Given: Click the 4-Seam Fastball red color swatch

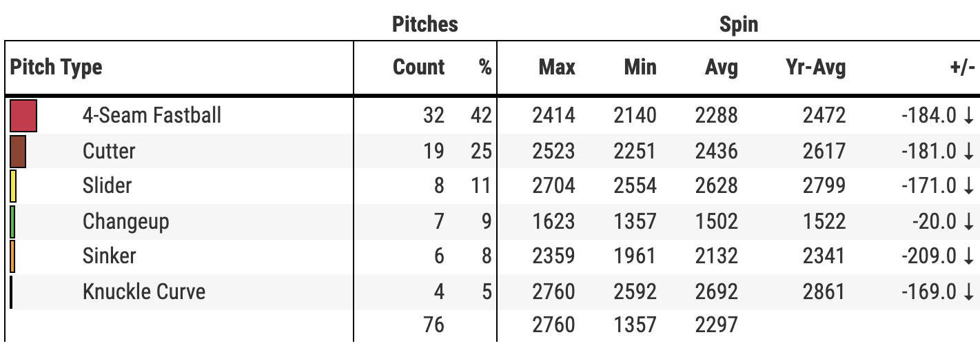Looking at the screenshot, I should (x=23, y=115).
